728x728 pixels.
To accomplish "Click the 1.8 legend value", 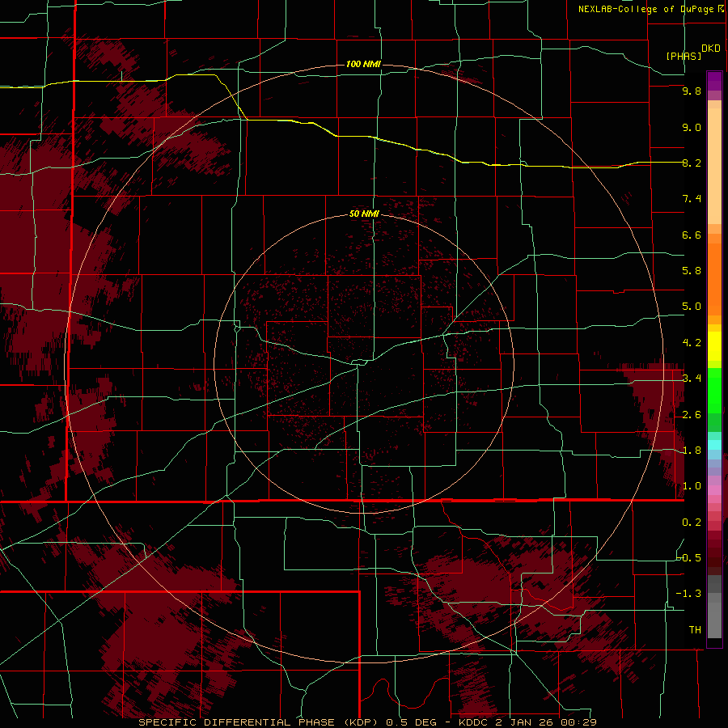I will (692, 451).
